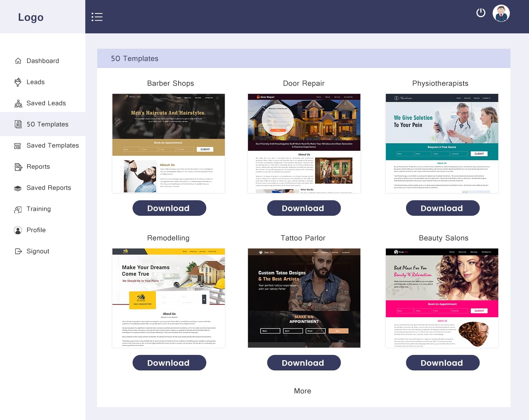The image size is (529, 420).
Task: Open the Physiotherapists template preview
Action: [442, 143]
